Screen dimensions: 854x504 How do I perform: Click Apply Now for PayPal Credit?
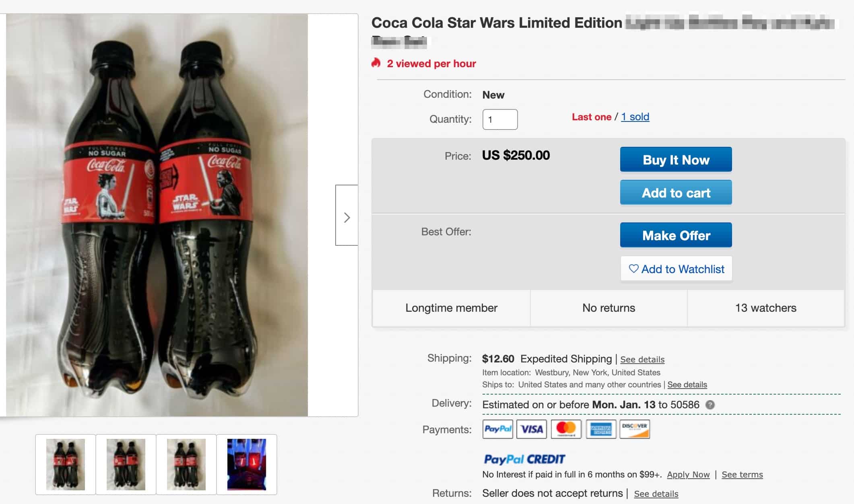688,475
